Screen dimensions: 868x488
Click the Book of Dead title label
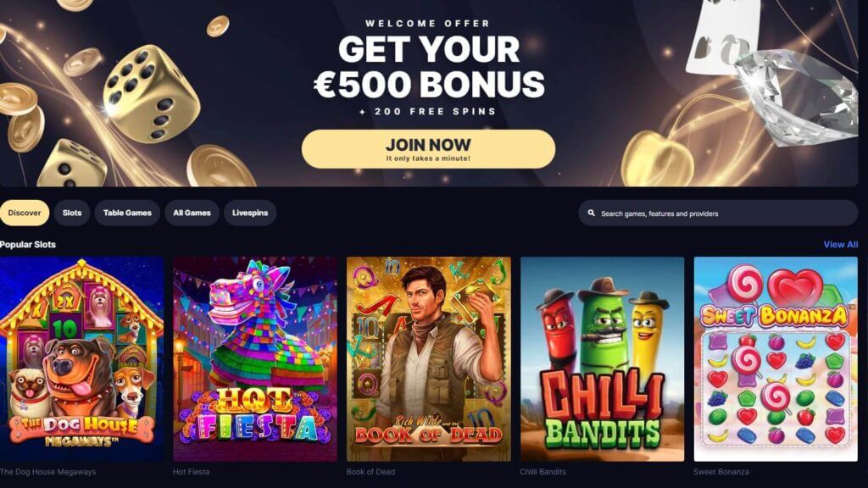coord(370,472)
